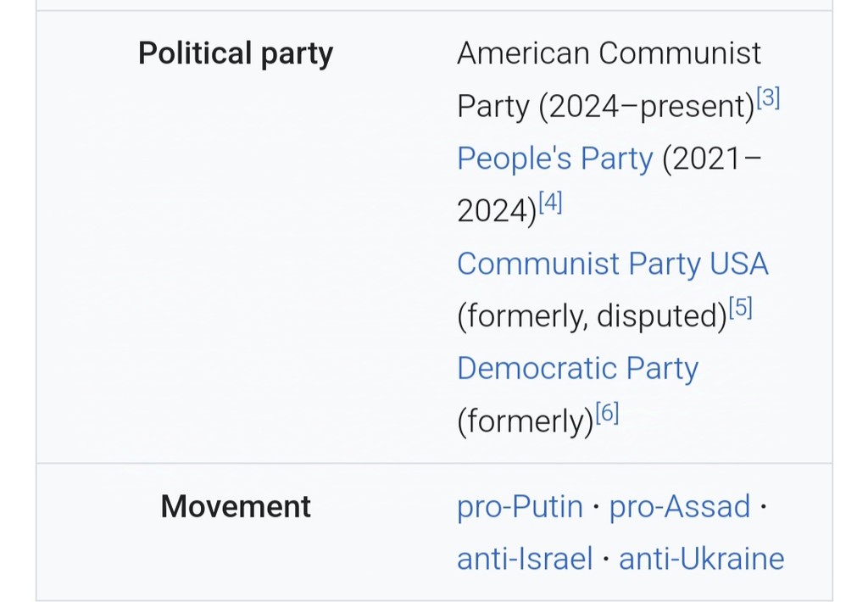Screen dimensions: 868x602
Task: Click the 'Political party' row label
Action: (236, 53)
